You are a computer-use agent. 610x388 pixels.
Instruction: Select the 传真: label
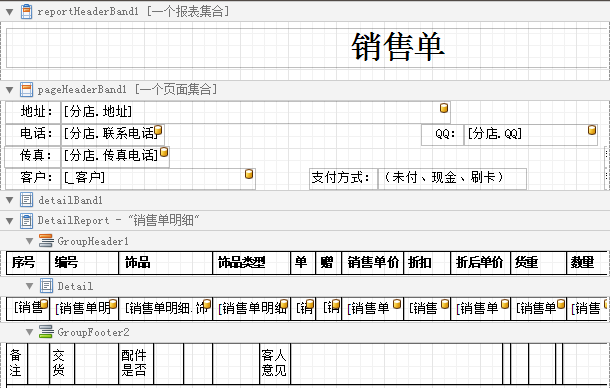tap(33, 156)
